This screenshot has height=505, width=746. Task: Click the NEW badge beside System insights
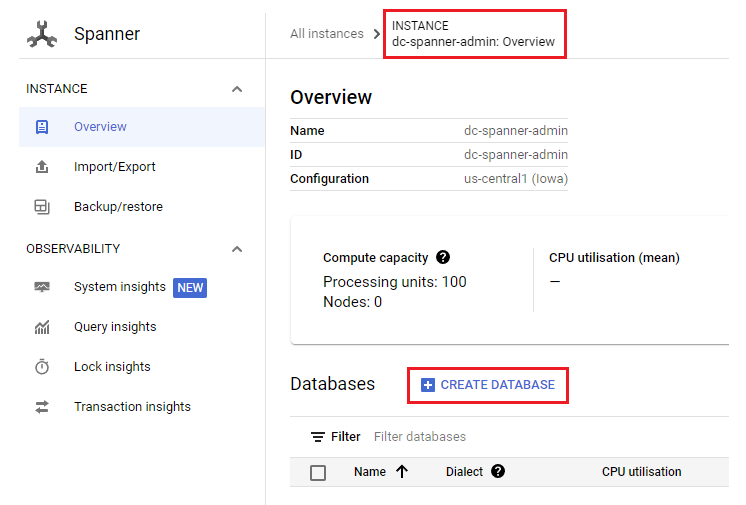click(190, 287)
